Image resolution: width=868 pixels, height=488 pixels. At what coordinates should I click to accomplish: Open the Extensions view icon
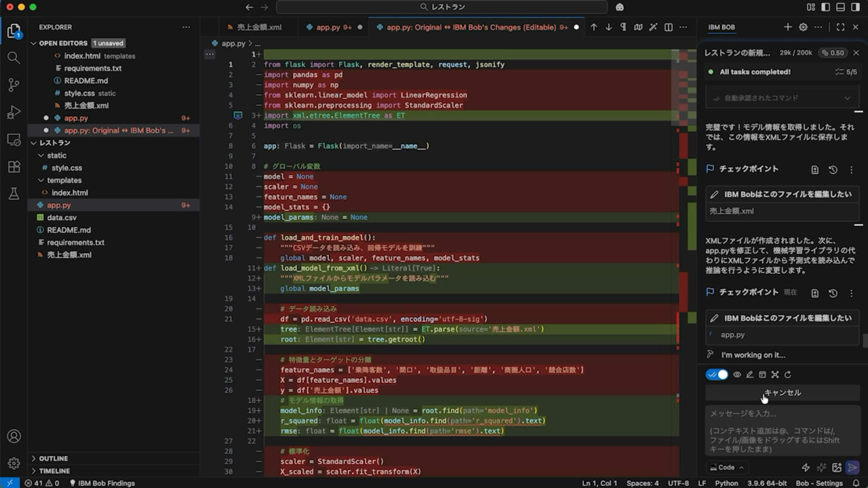14,167
